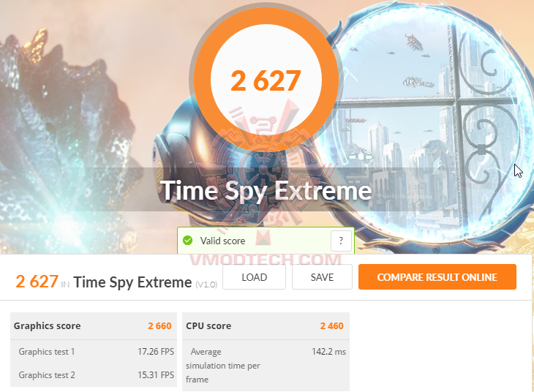Click the orange 2 627 result heading
The height and width of the screenshot is (392, 534).
point(37,282)
